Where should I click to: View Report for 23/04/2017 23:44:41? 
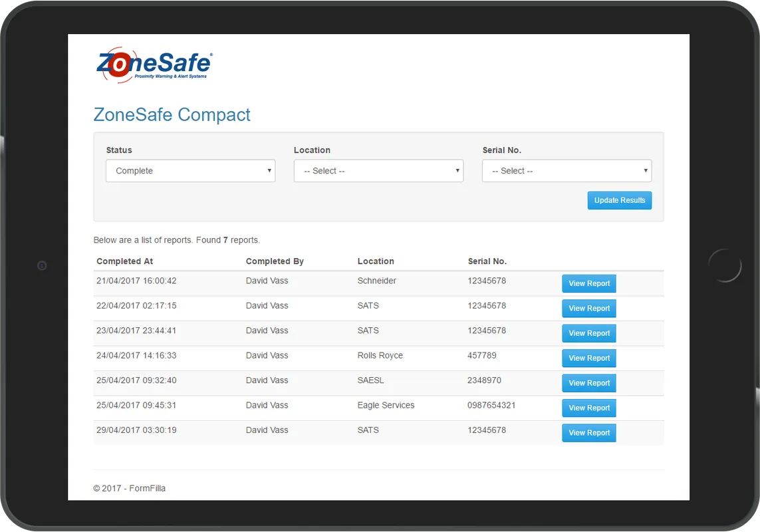589,333
